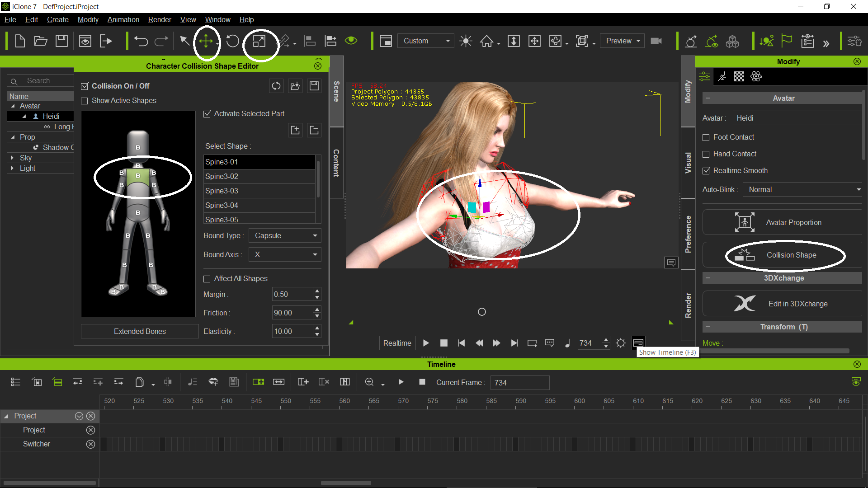The image size is (868, 488).
Task: Click the zoom magnifier in the timeline toolbar
Action: coord(369,382)
